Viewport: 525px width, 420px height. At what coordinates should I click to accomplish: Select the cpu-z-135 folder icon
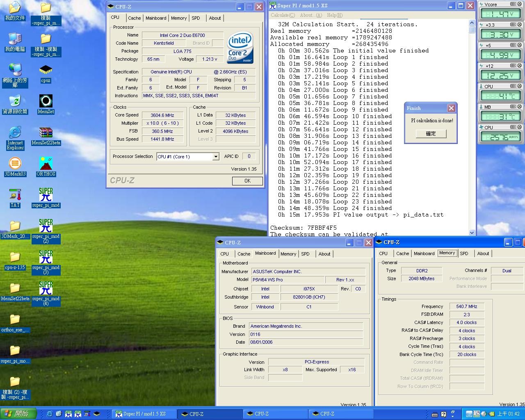(15, 261)
